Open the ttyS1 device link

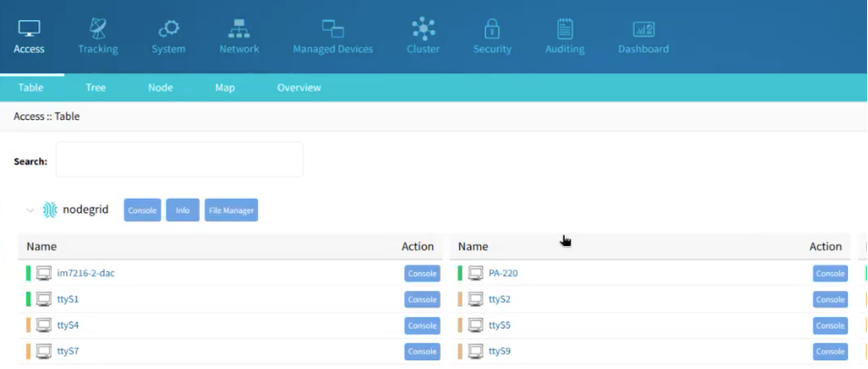tap(68, 299)
